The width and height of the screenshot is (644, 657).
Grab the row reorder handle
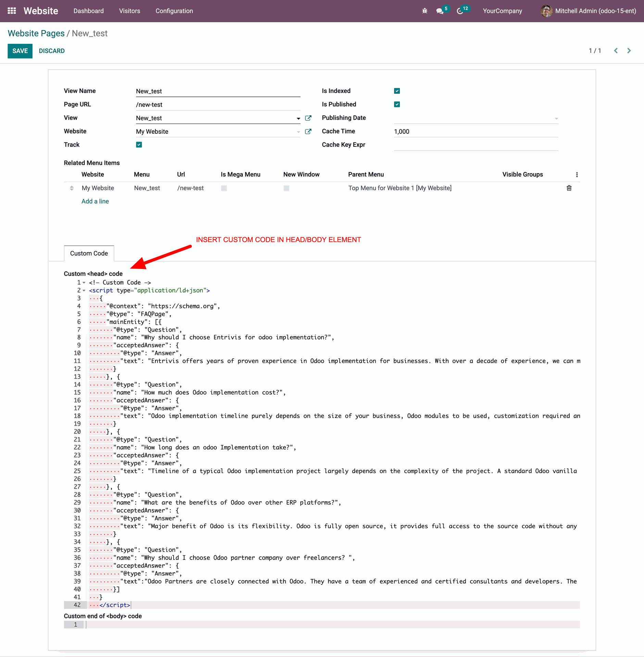(72, 188)
